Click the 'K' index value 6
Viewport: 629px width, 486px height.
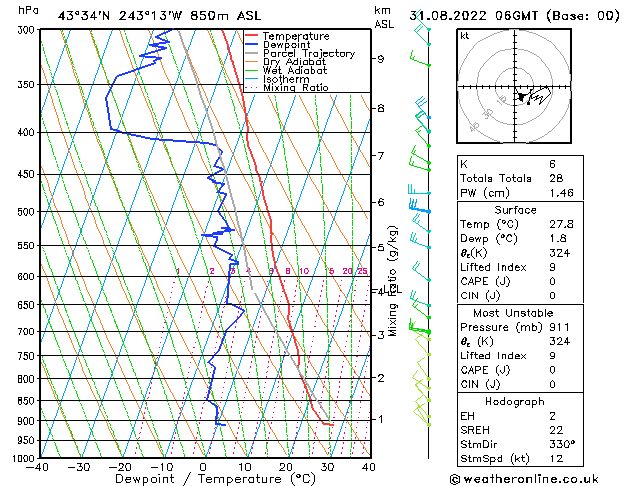pyautogui.click(x=552, y=164)
